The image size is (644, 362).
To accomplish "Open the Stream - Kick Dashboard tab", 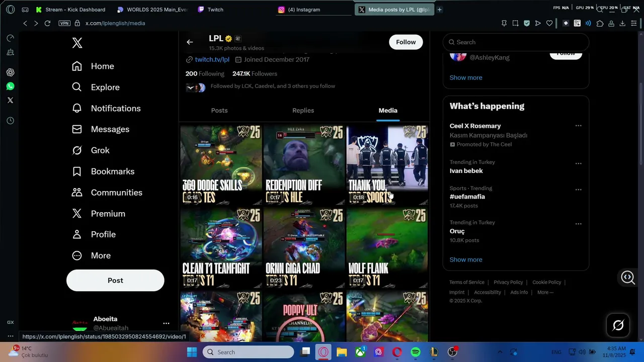I will pos(70,10).
